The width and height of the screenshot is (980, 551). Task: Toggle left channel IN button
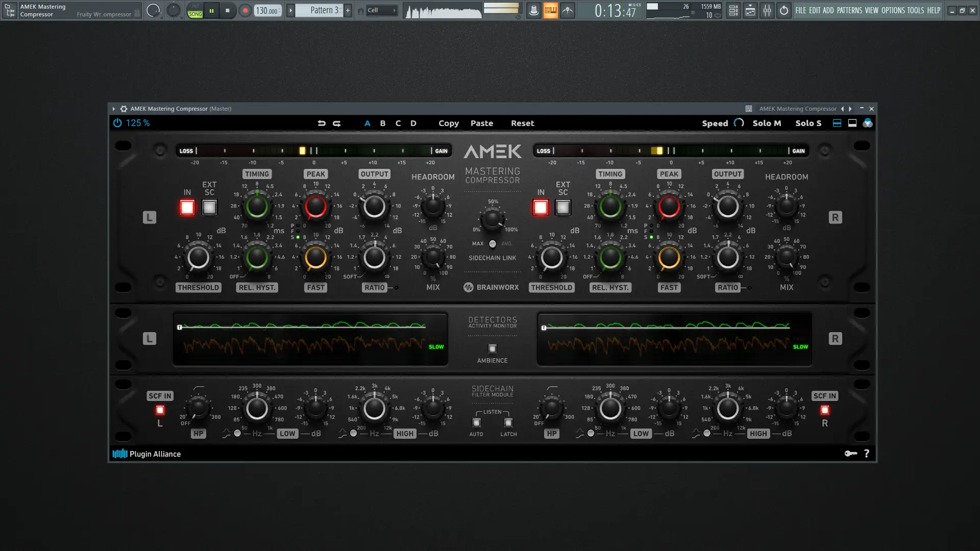click(187, 208)
